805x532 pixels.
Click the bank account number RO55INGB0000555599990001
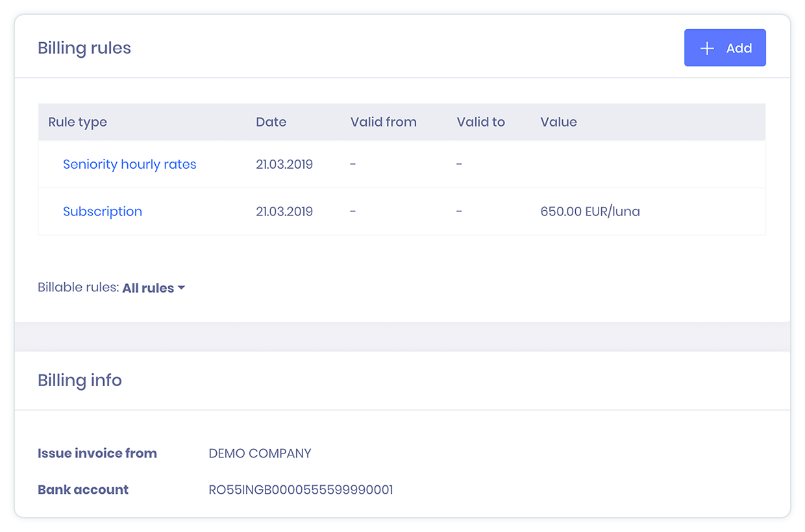coord(301,490)
